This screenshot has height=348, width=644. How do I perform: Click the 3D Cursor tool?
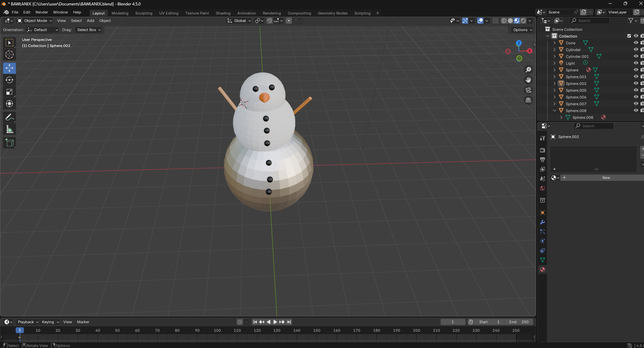pos(9,55)
